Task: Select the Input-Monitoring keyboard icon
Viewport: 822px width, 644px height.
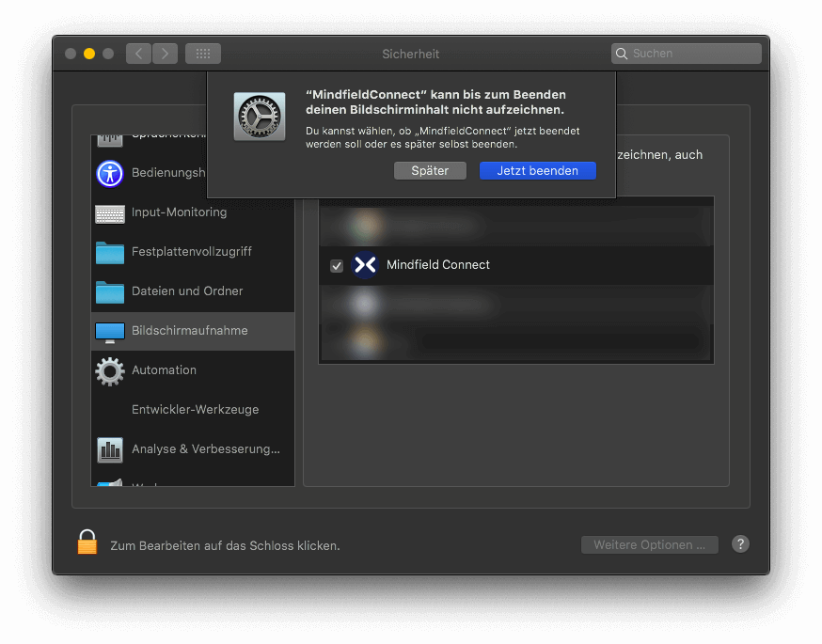Action: (x=110, y=213)
